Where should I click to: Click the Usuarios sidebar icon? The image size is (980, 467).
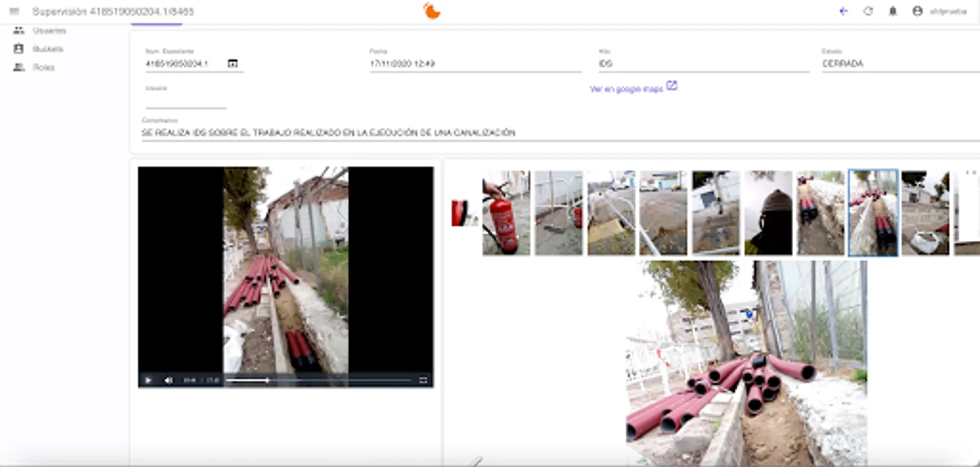click(19, 30)
